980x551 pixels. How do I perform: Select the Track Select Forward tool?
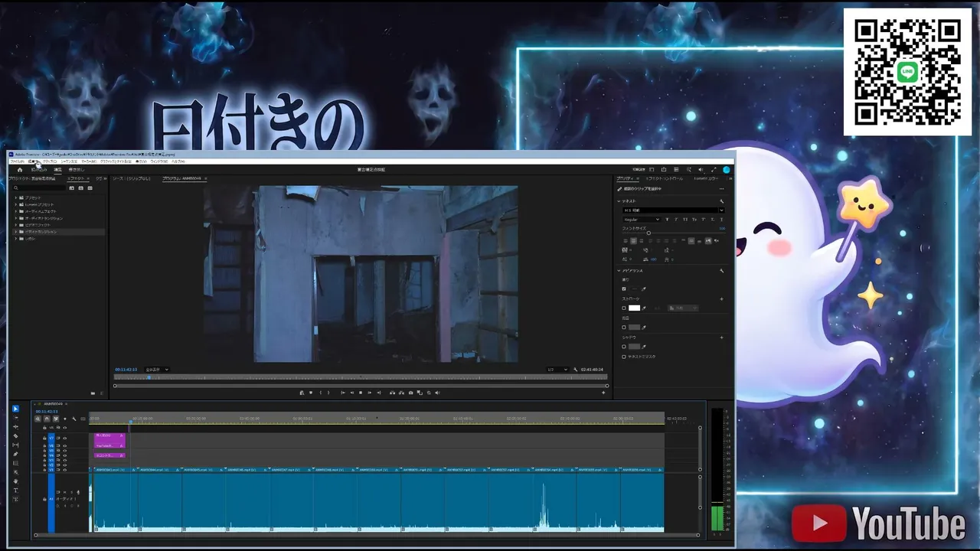click(x=15, y=418)
